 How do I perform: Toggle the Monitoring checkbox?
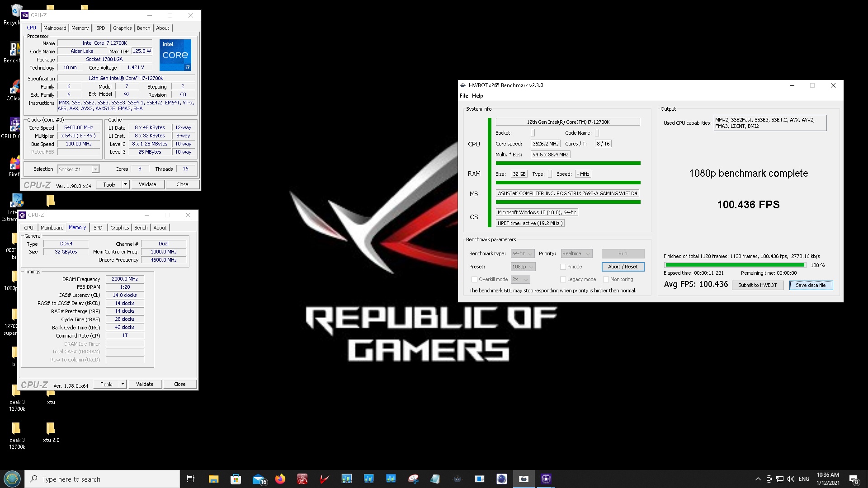coord(606,279)
